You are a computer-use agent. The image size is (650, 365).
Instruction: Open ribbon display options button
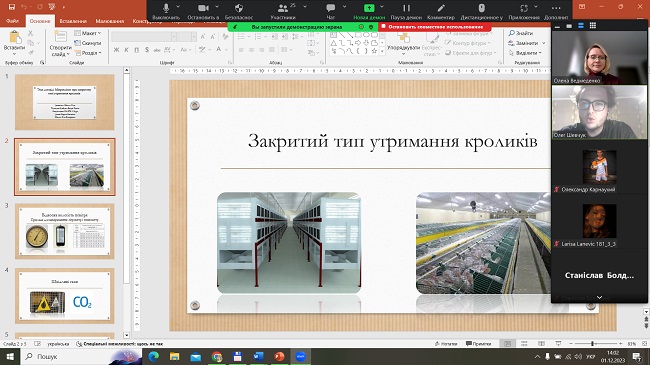click(x=582, y=7)
